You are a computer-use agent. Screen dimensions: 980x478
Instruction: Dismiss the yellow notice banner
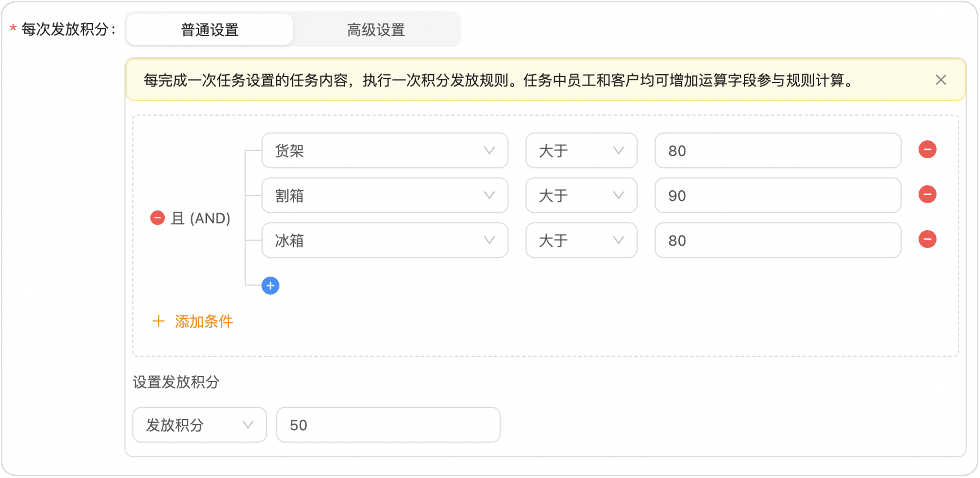(940, 80)
